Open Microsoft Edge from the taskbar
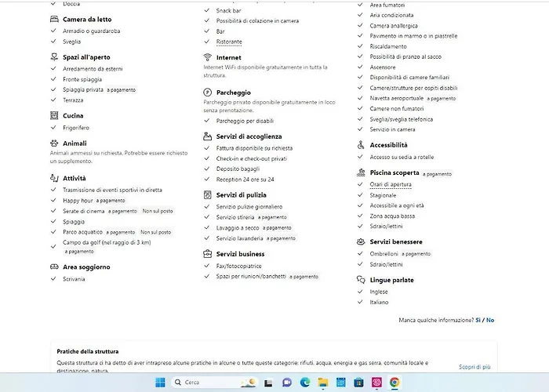 click(x=304, y=383)
